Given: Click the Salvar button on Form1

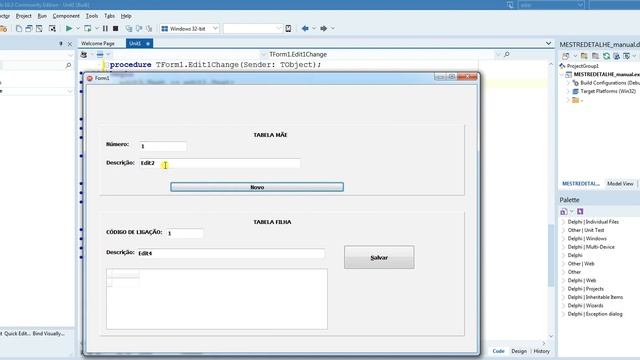Looking at the screenshot, I should (379, 257).
